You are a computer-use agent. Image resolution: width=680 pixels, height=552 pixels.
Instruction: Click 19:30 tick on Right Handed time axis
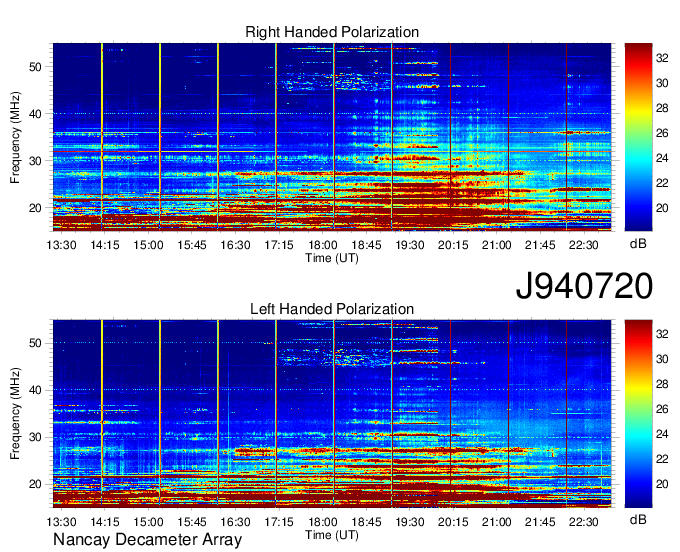point(410,245)
